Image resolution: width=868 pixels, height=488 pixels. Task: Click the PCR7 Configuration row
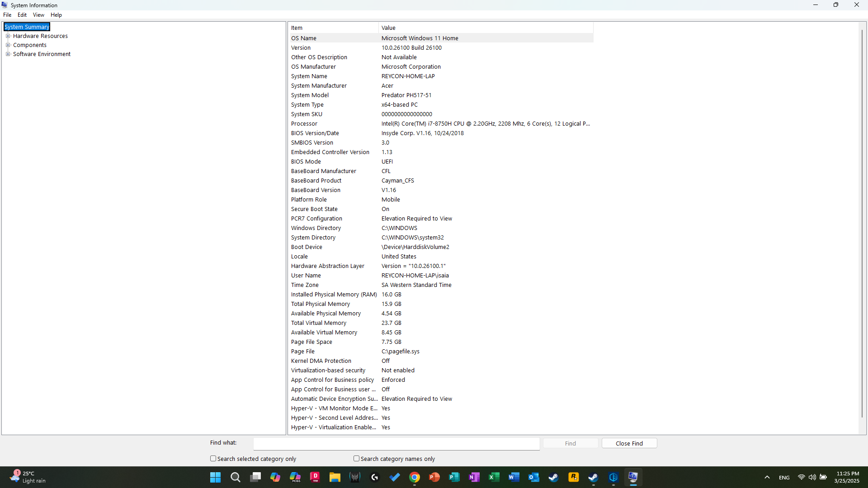pos(441,219)
